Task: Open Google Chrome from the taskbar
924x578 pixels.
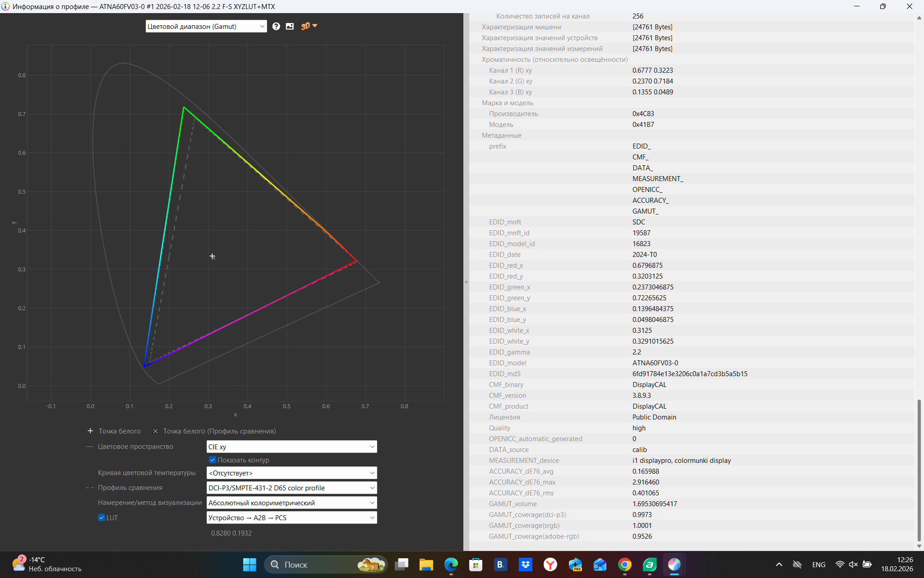Action: tap(624, 564)
